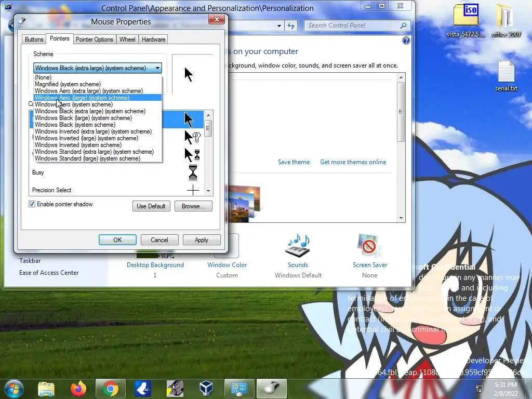
Task: Open Windows Explorer from taskbar
Action: coord(46,389)
